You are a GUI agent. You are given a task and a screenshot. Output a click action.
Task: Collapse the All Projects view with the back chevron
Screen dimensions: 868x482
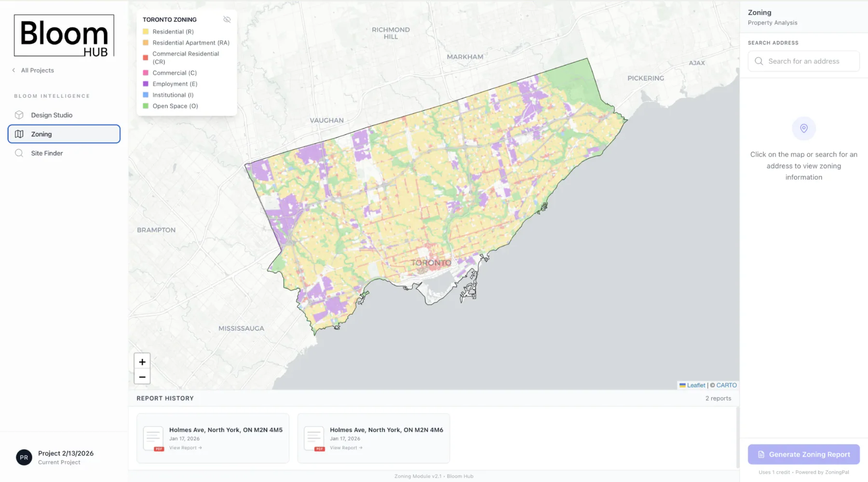(13, 70)
